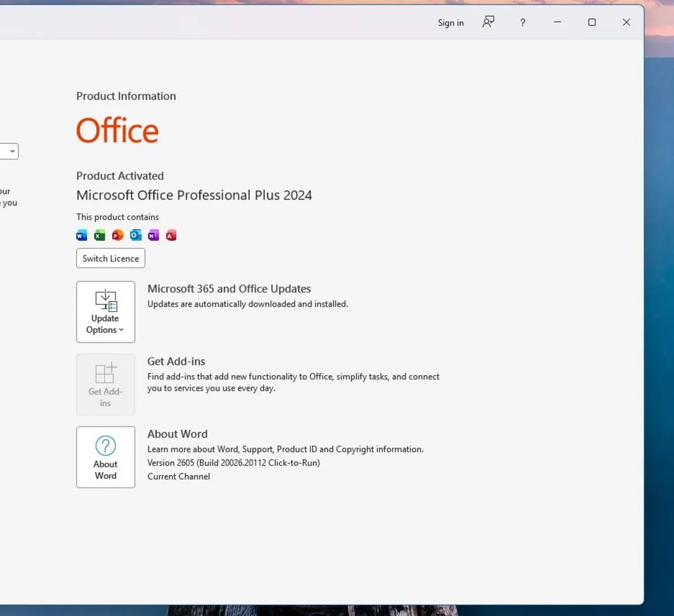The width and height of the screenshot is (674, 616).
Task: Click the Office logo text
Action: click(117, 130)
